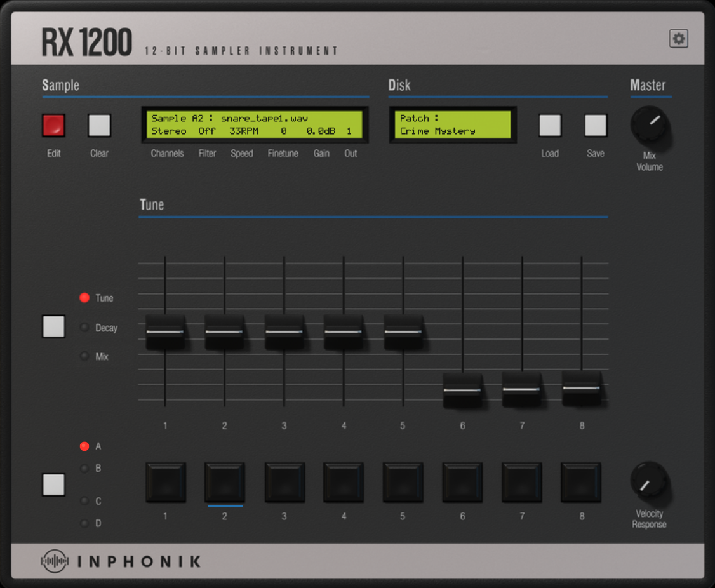Select the Decay mode radio button
The image size is (715, 588).
click(x=84, y=327)
